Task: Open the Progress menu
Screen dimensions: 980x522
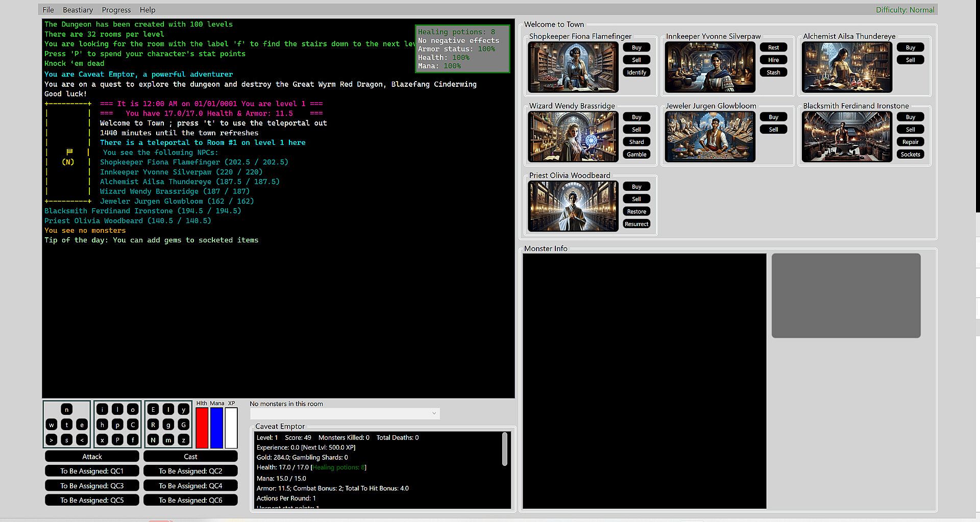Action: pyautogui.click(x=116, y=10)
